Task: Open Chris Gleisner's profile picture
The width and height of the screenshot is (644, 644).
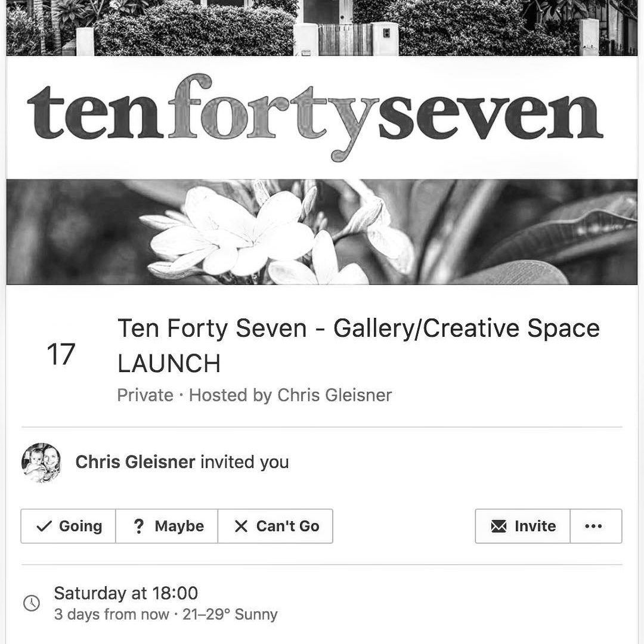Action: tap(41, 463)
